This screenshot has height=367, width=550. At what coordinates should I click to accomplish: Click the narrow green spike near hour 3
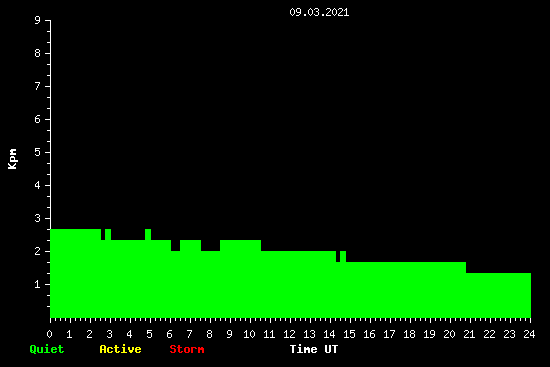pyautogui.click(x=108, y=234)
